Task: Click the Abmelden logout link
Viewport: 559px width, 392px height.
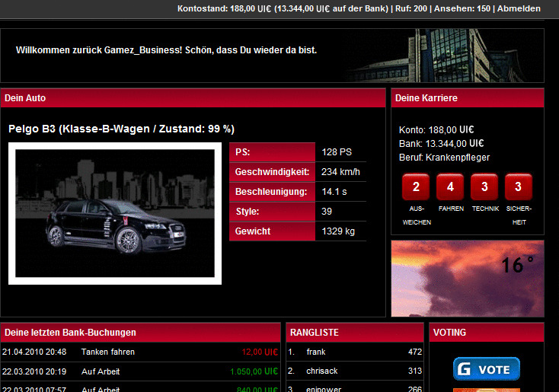Action: pyautogui.click(x=519, y=8)
